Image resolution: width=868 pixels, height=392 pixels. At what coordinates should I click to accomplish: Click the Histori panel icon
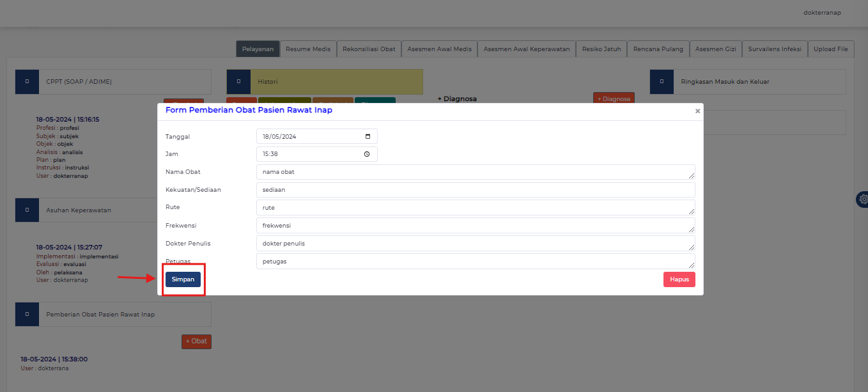point(238,81)
